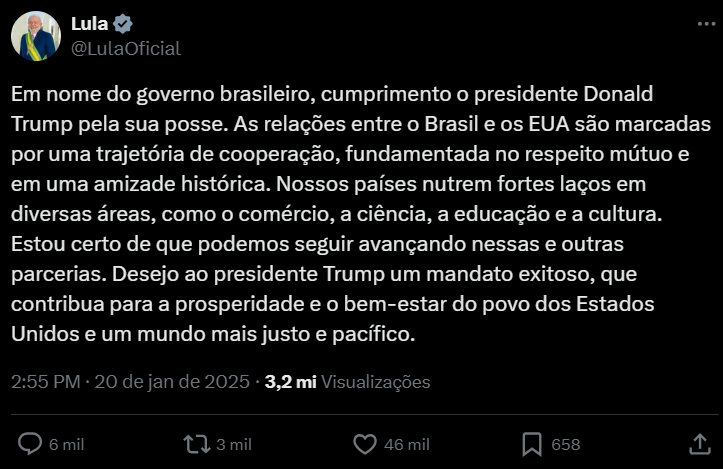Toggle the bookmark icon

(532, 444)
